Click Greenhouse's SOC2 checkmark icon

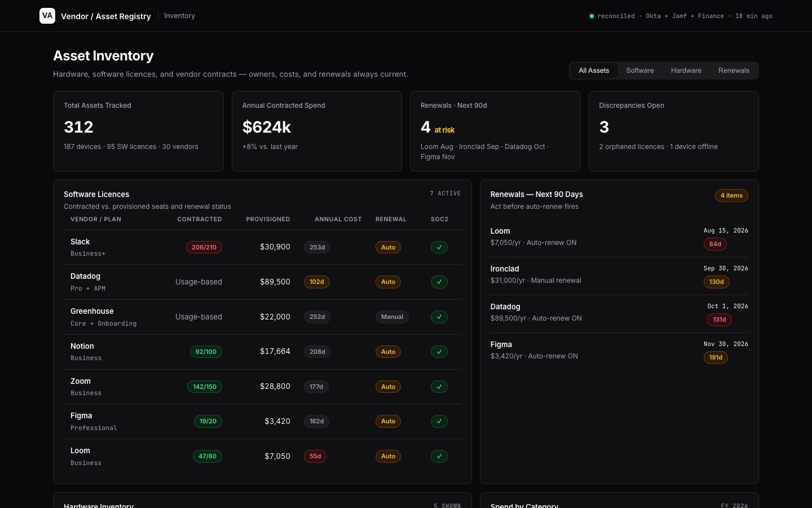tap(439, 317)
